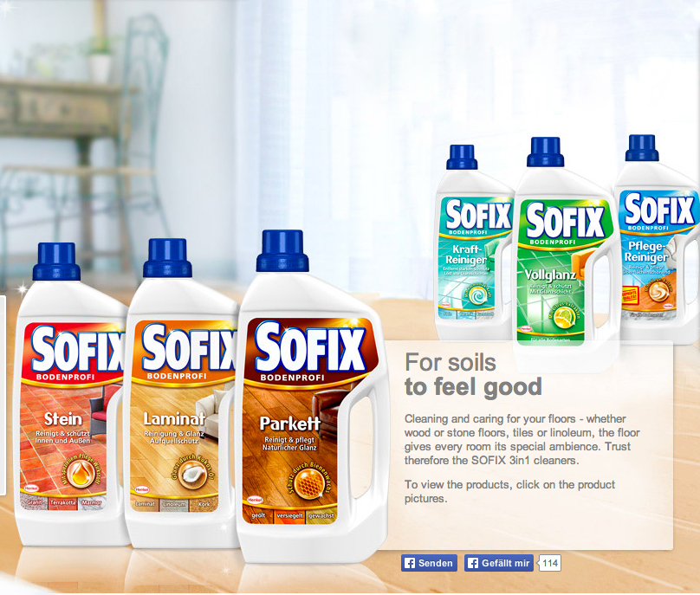Click the 'For soils to feel good' heading
Viewport: 700px width, 595px height.
tap(473, 374)
